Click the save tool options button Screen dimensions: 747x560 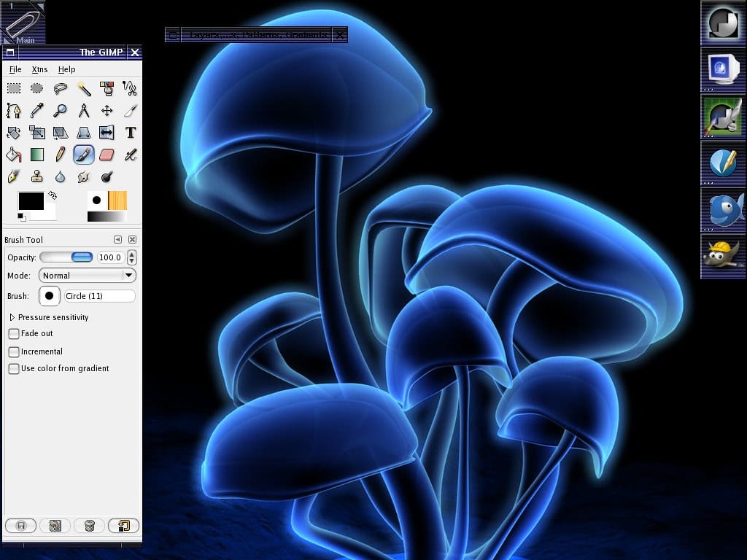click(x=20, y=526)
